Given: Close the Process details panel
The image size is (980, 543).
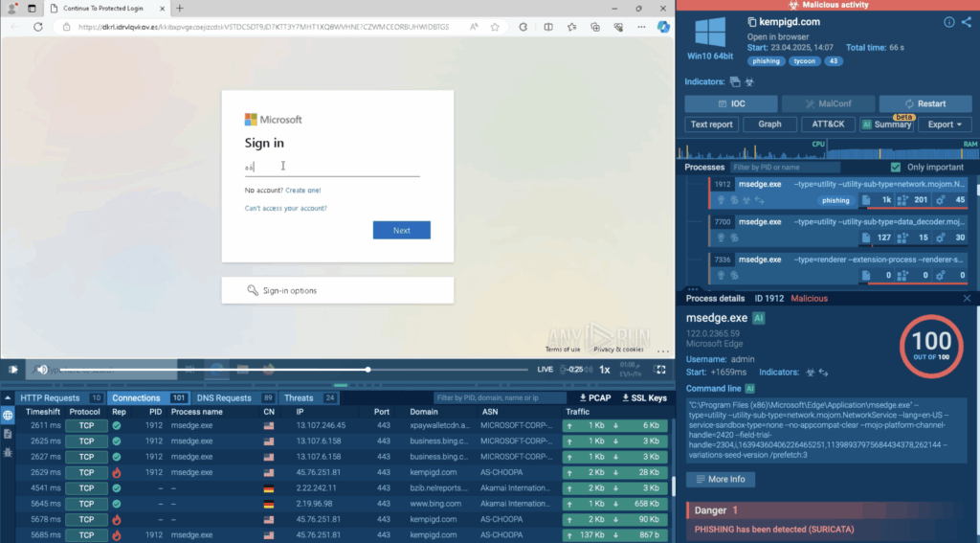Looking at the screenshot, I should (967, 299).
